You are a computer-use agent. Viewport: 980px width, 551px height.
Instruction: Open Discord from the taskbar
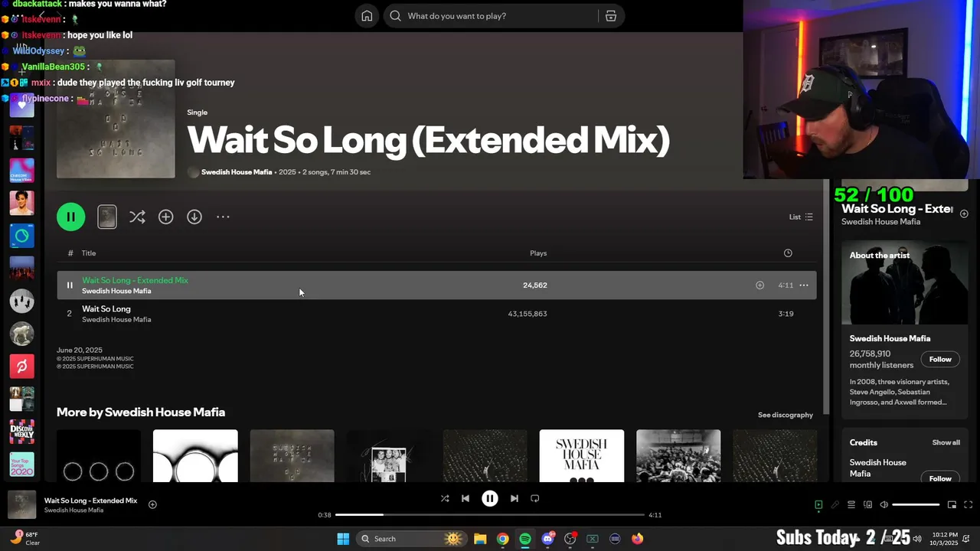tap(547, 539)
